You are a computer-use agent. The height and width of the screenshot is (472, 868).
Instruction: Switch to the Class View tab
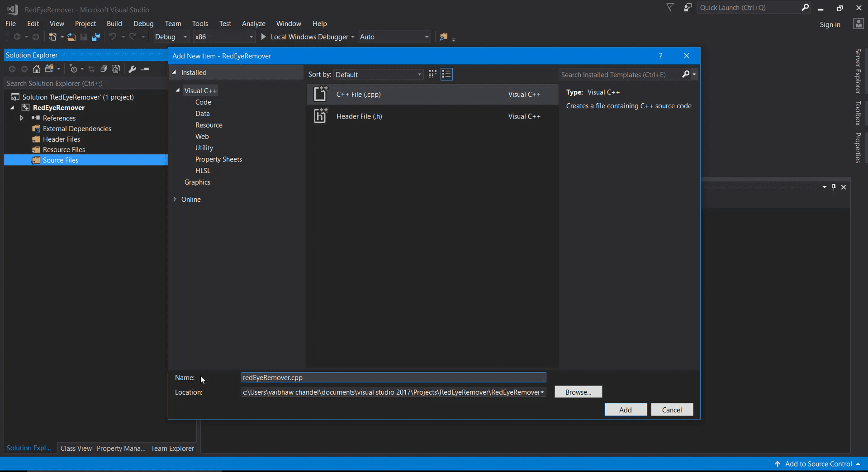(x=76, y=448)
